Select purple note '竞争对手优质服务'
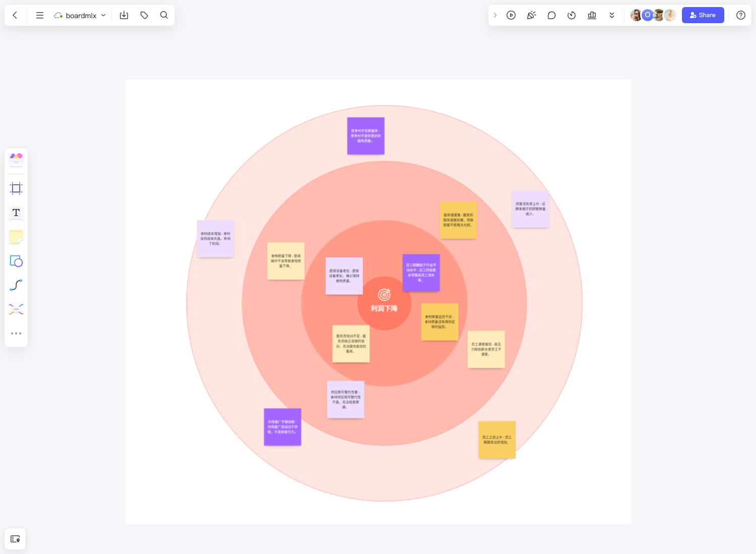 click(x=366, y=136)
